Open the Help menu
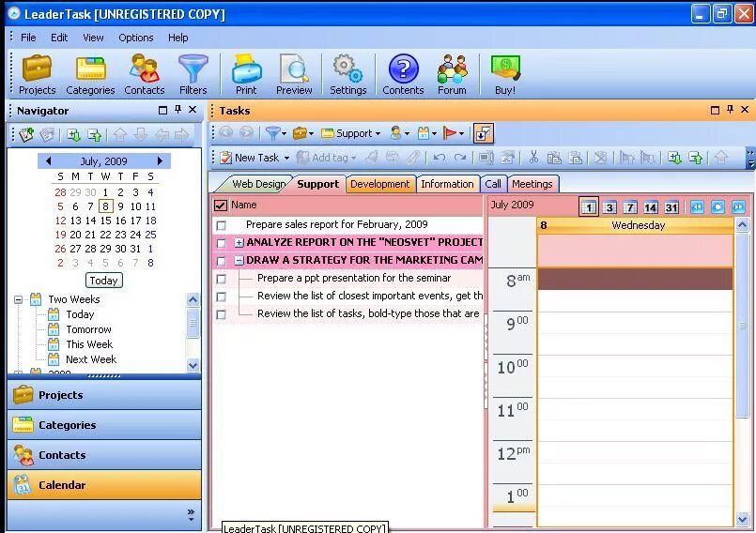Screen dimensions: 756x533 (x=177, y=38)
